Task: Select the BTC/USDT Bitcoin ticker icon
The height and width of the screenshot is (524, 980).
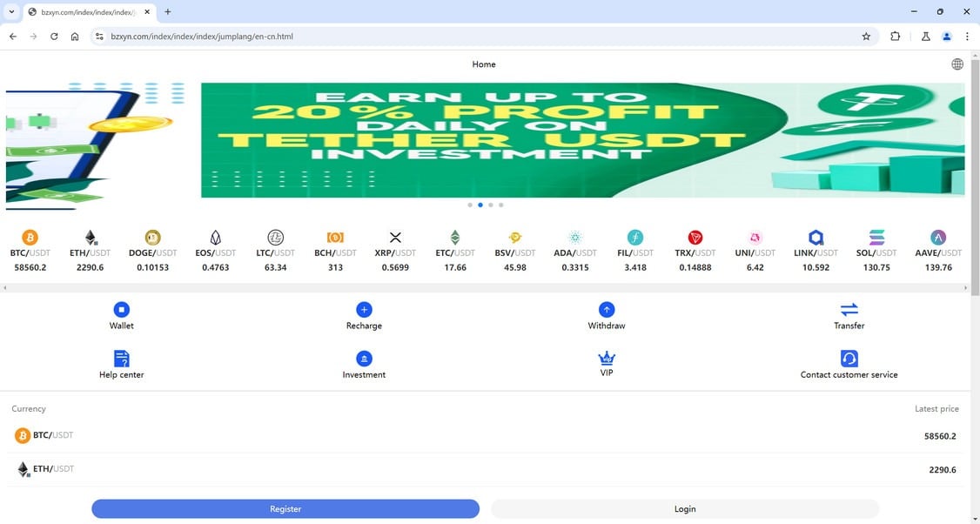Action: click(x=30, y=238)
